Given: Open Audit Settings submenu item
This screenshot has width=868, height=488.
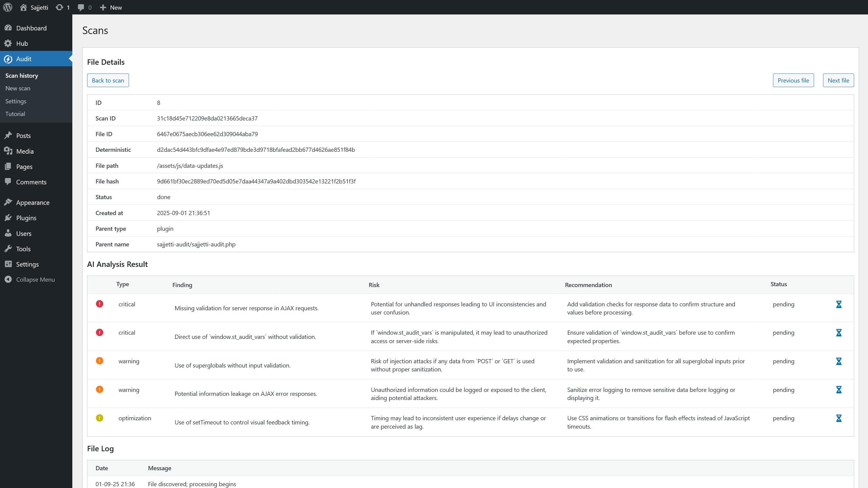Looking at the screenshot, I should [x=16, y=101].
